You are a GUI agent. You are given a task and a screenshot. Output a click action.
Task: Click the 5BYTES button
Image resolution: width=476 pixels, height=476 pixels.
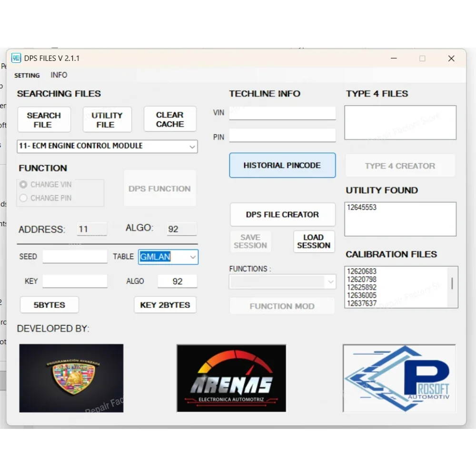[x=50, y=305]
